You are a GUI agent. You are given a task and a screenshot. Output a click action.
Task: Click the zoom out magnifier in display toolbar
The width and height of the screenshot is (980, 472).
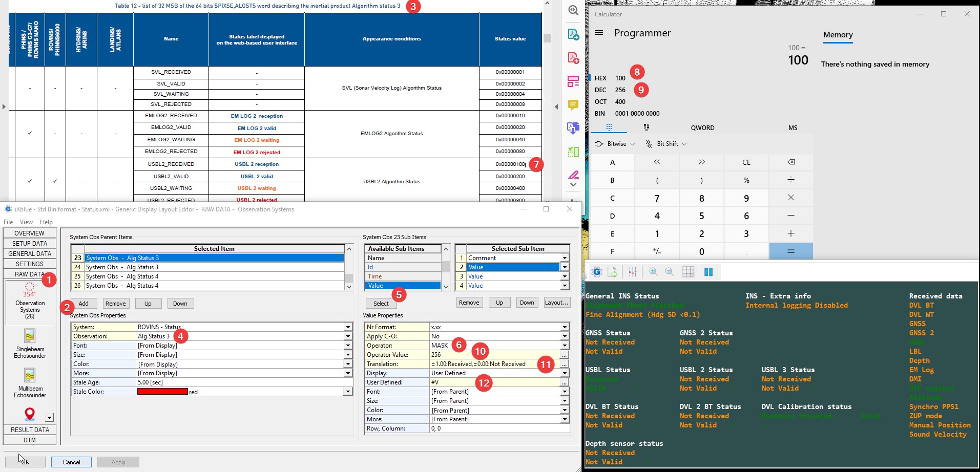click(669, 272)
